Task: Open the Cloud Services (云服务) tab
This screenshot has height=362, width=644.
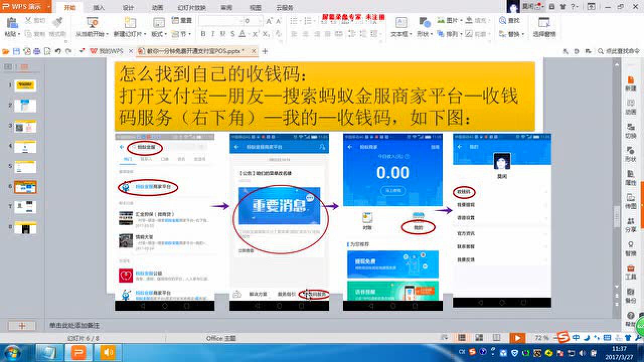Action: pyautogui.click(x=284, y=8)
